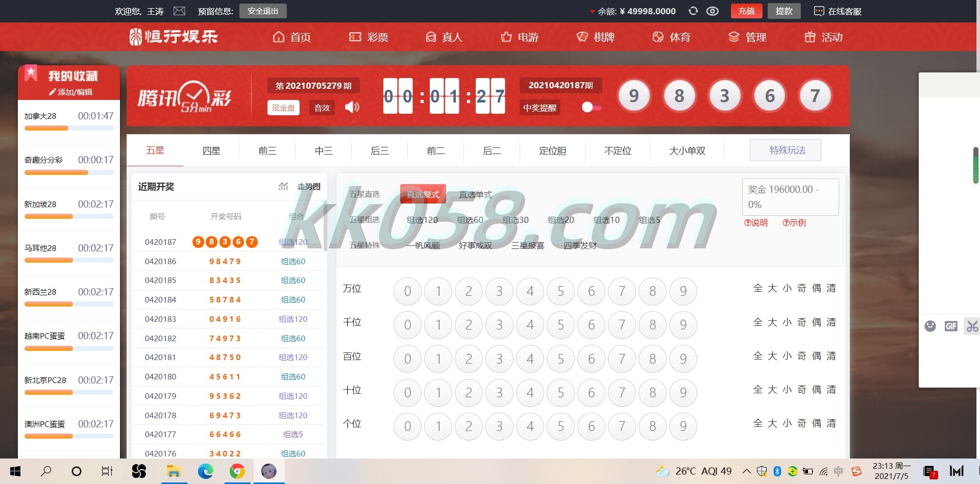Open taskbar search magnifier
Screen dimensions: 980x484
(46, 471)
